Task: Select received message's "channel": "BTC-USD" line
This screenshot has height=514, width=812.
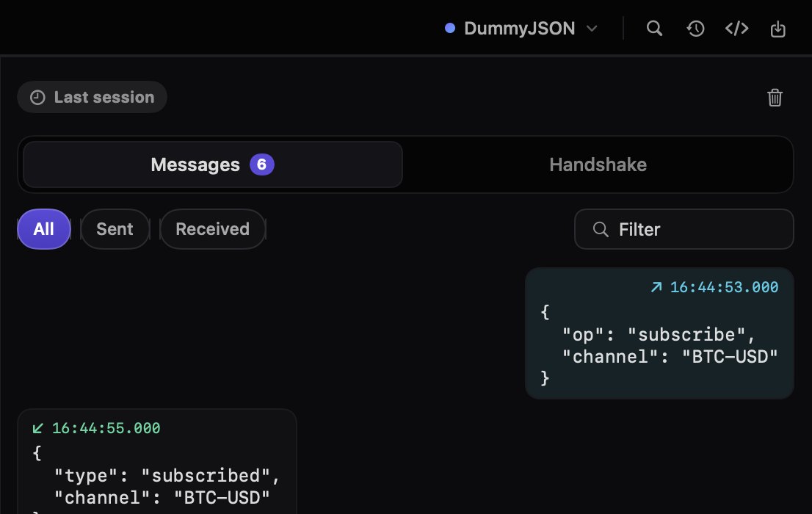Action: point(162,498)
